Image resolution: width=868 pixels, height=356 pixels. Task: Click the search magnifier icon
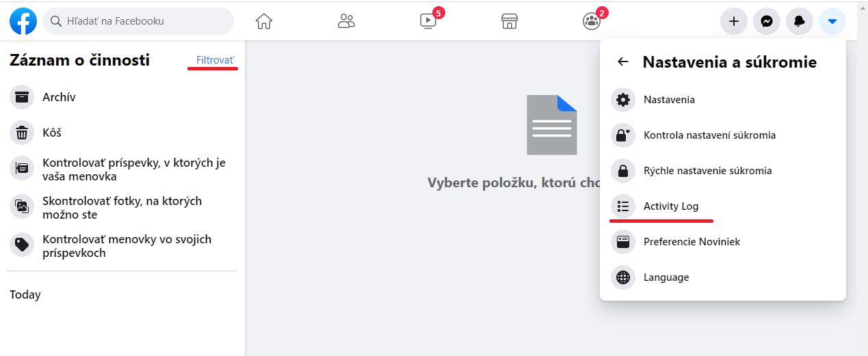coord(57,21)
